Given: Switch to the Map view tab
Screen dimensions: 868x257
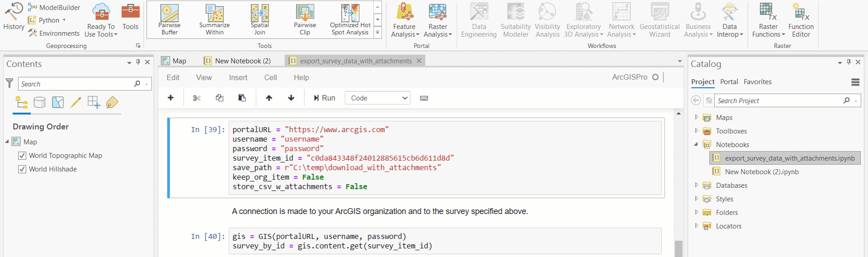Looking at the screenshot, I should pyautogui.click(x=175, y=61).
